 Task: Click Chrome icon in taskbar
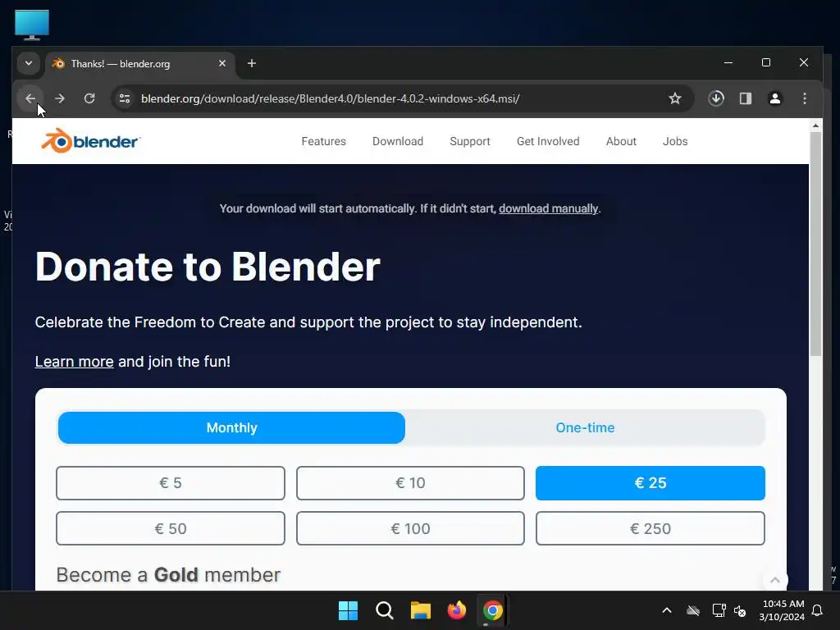(x=492, y=610)
